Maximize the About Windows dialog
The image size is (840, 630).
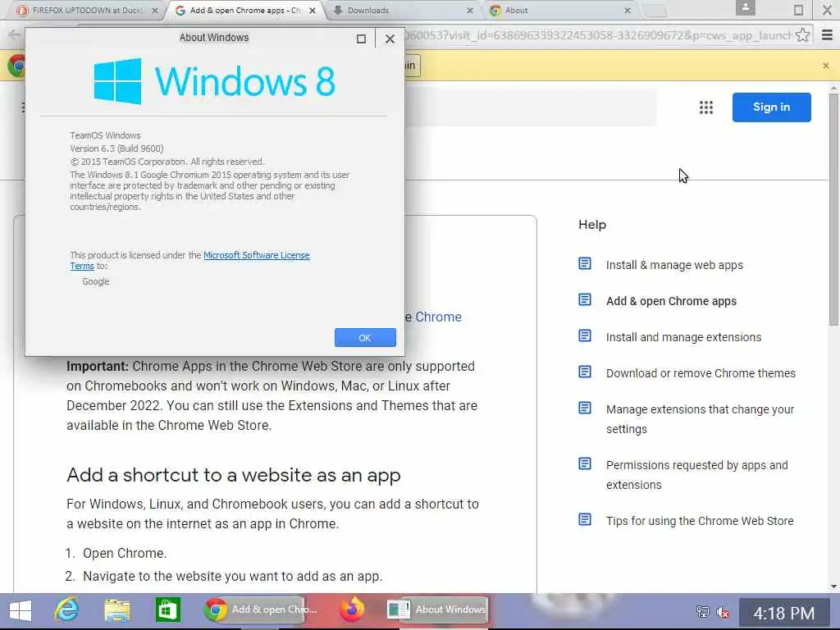pyautogui.click(x=361, y=39)
